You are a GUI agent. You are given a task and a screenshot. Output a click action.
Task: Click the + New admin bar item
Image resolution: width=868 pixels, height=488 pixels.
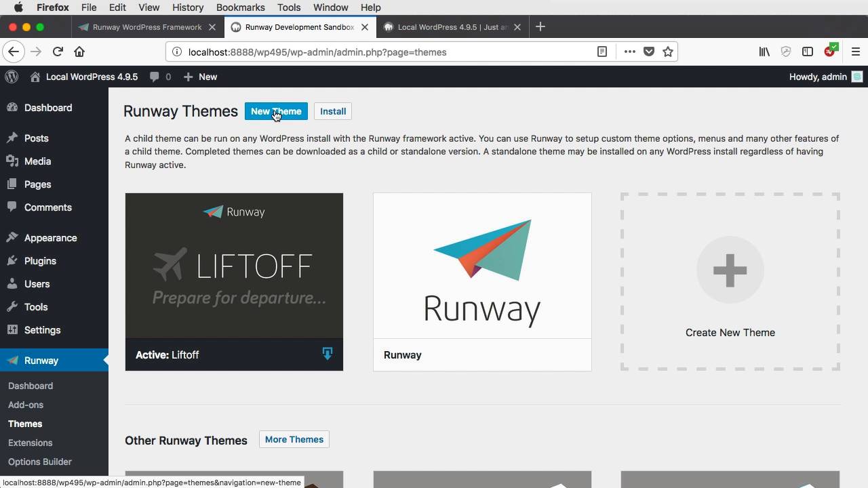[x=201, y=77]
